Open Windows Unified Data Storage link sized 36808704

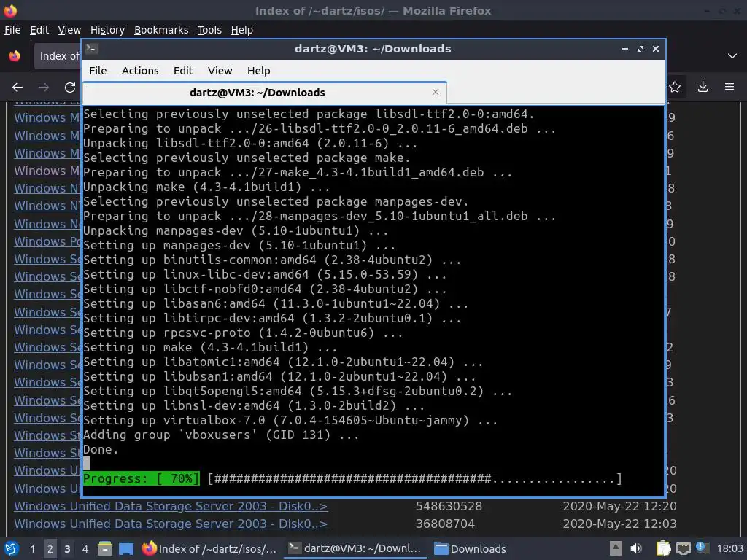click(171, 524)
